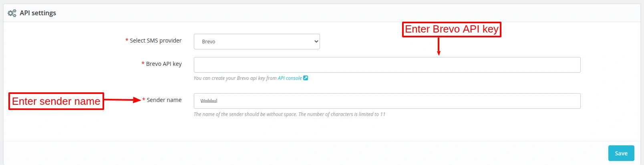Screen dimensions: 644x165
Task: Click inside the Sender name text field
Action: [x=387, y=101]
